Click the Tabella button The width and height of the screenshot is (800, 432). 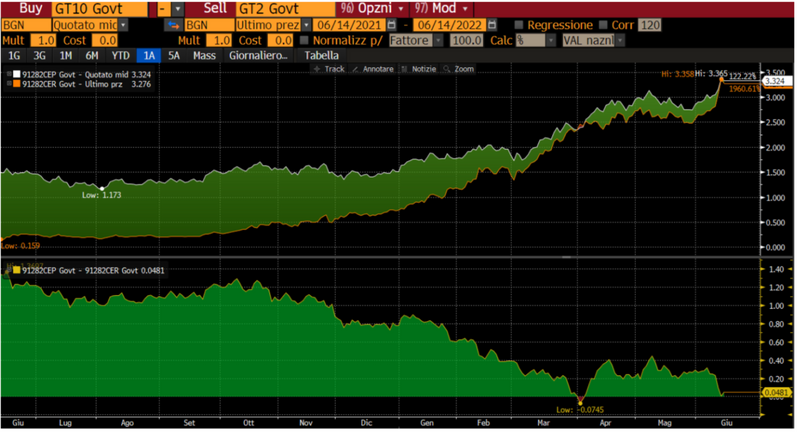click(x=321, y=56)
